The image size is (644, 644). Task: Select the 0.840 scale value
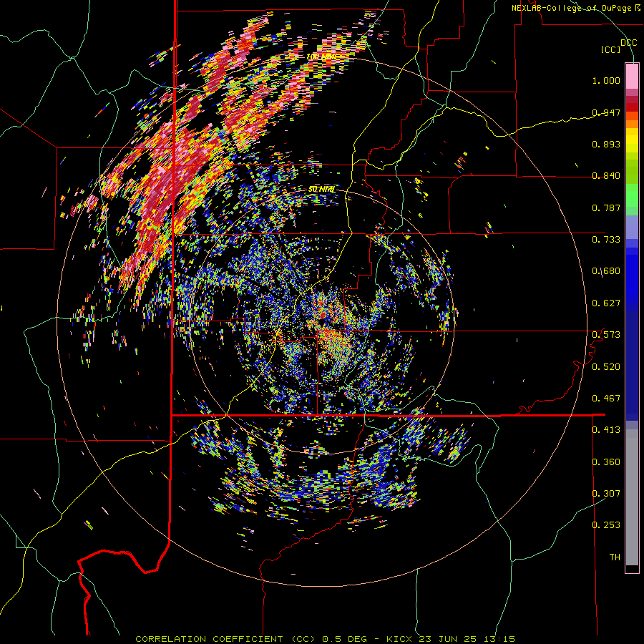tap(606, 176)
